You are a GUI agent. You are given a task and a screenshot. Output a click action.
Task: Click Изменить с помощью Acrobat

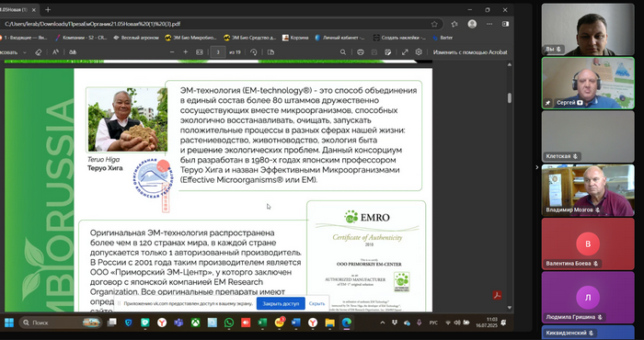click(x=470, y=52)
